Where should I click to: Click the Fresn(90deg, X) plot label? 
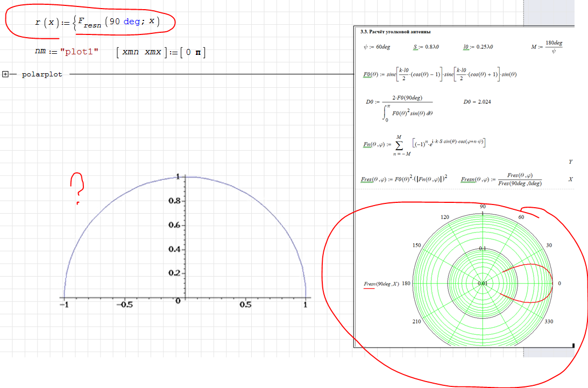tap(381, 284)
